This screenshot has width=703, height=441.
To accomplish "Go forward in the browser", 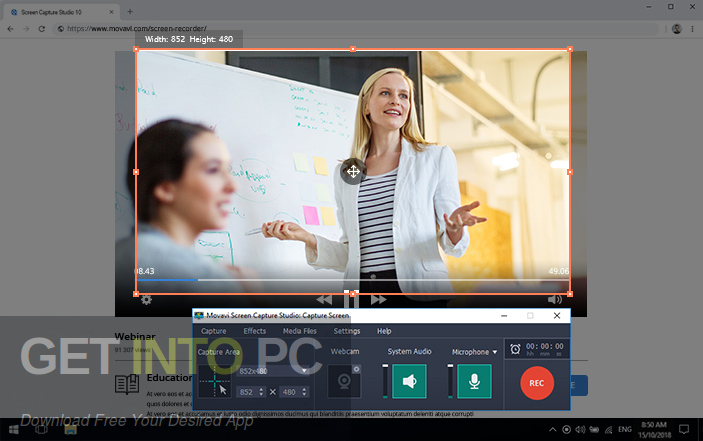I will click(26, 29).
